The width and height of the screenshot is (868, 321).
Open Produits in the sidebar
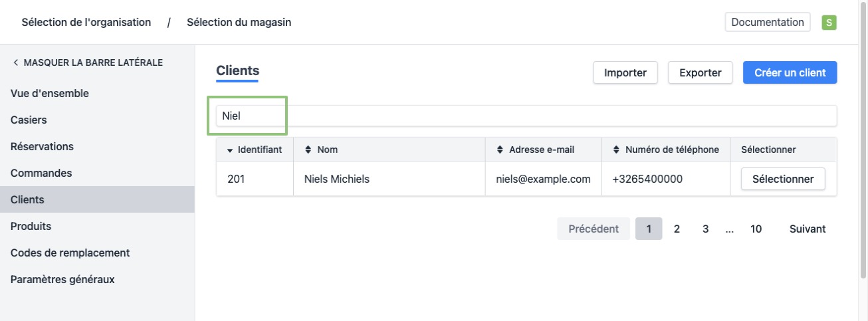tap(31, 226)
